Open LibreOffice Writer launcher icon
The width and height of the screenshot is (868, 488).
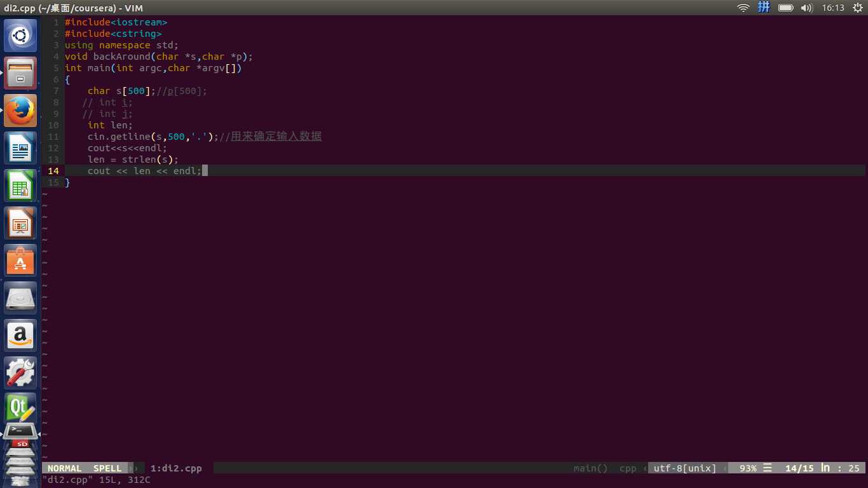coord(20,148)
